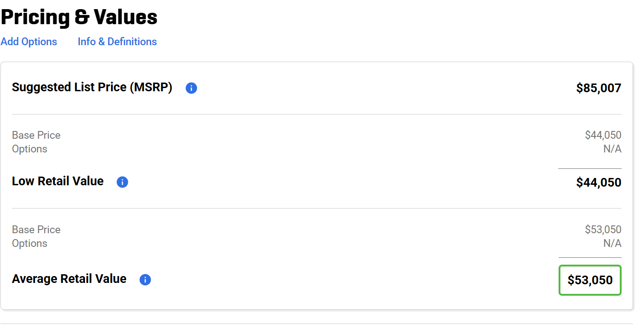644x329 pixels.
Task: Show info for Low Retail Value
Action: (122, 182)
